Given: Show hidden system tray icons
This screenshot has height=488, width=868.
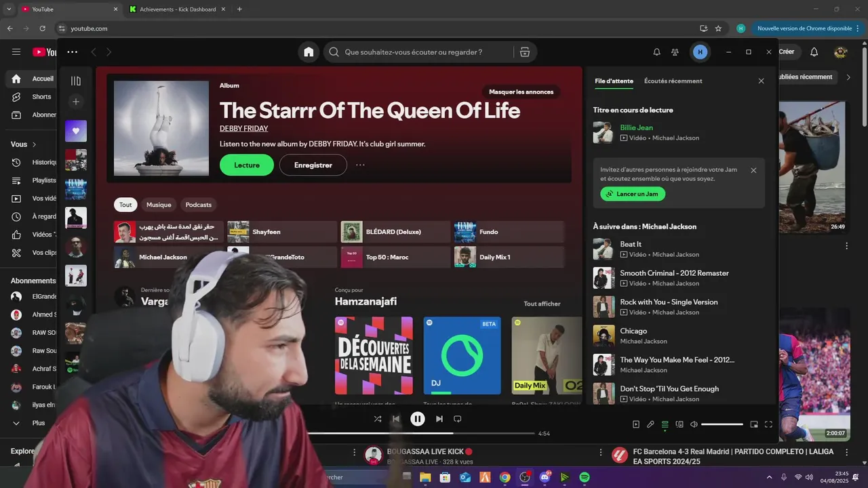Looking at the screenshot, I should tap(769, 477).
